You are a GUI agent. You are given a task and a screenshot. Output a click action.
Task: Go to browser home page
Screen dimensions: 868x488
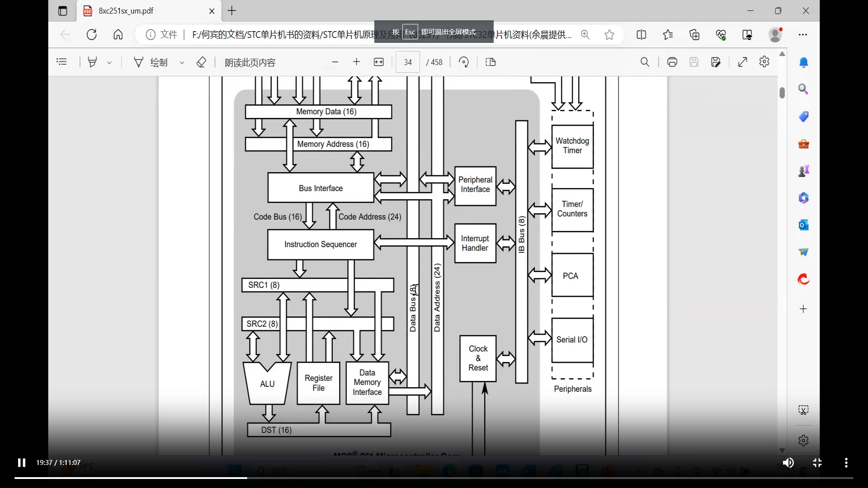(118, 35)
